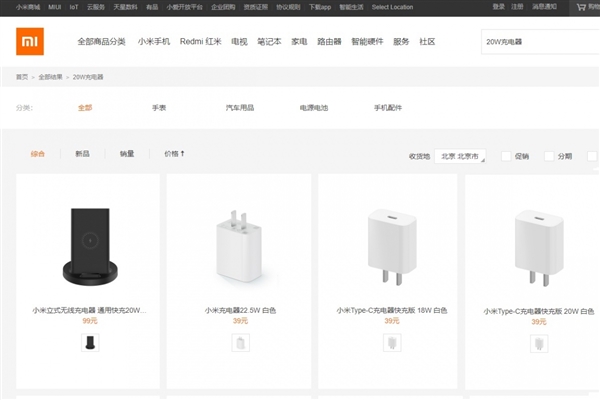This screenshot has height=400, width=600.
Task: Click 登录 login link
Action: 499,7
